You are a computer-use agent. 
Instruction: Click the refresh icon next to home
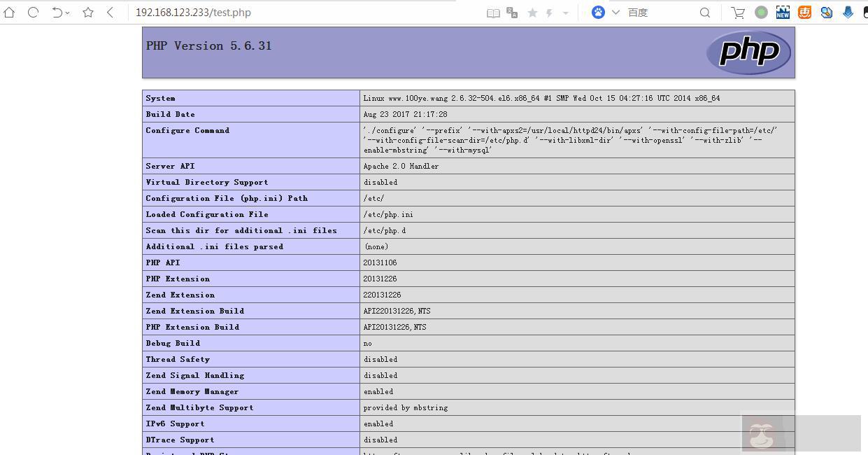pos(33,12)
